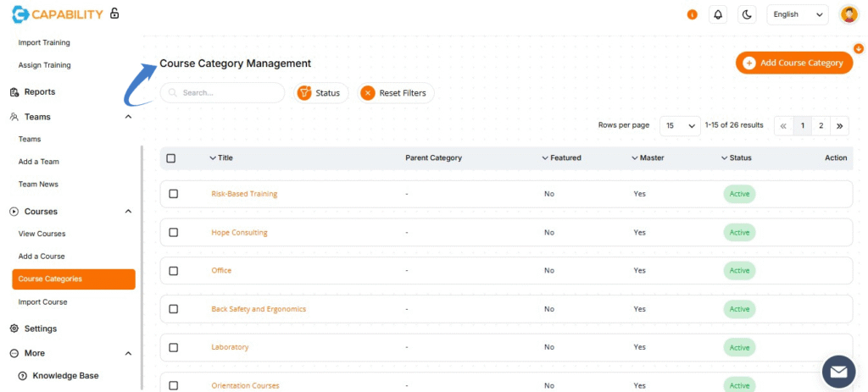Click the sidebar lock icon
The image size is (868, 392).
(114, 14)
